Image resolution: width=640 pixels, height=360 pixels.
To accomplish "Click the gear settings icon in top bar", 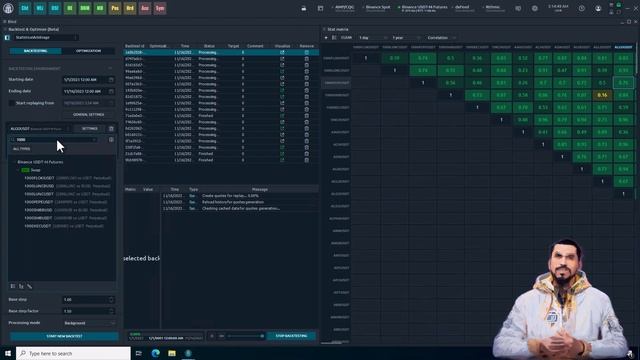I will pyautogui.click(x=535, y=8).
